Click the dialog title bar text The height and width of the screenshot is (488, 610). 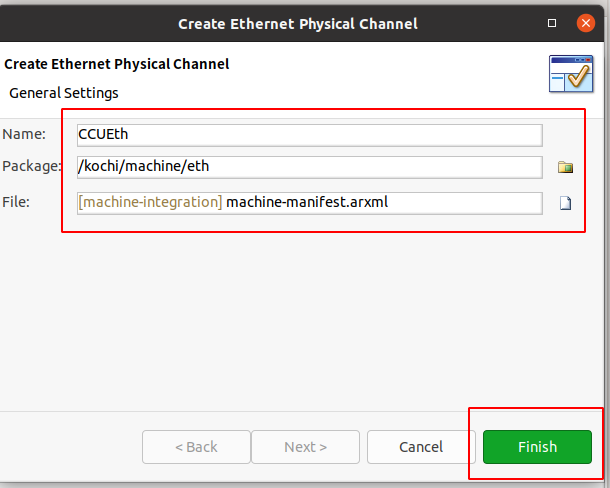298,24
